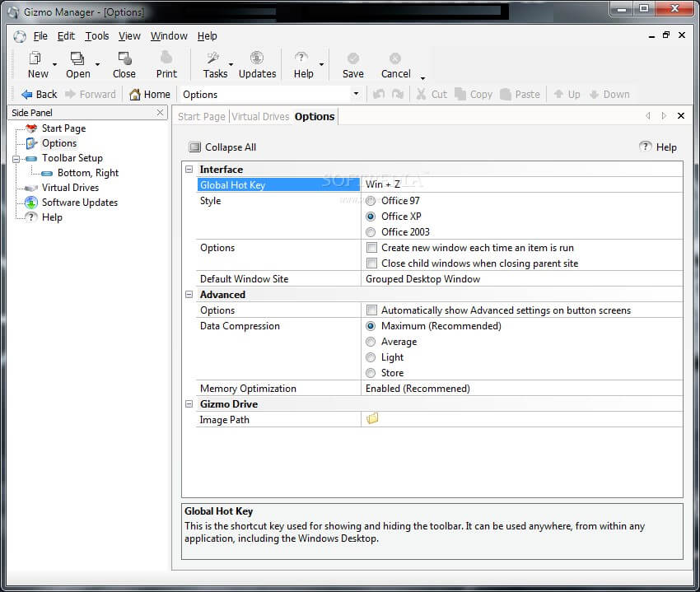The width and height of the screenshot is (700, 592).
Task: Click the Cut scissors icon
Action: point(421,94)
